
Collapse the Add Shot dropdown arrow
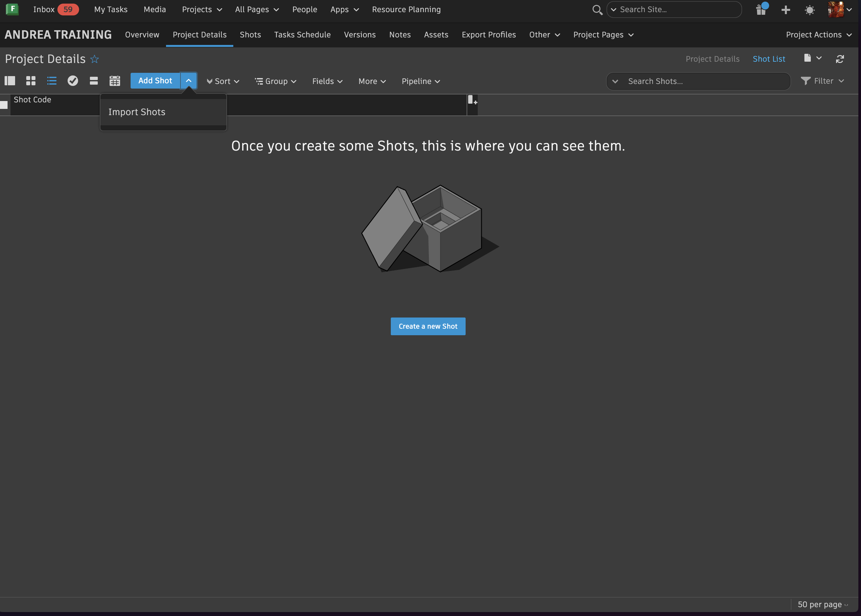pyautogui.click(x=189, y=81)
